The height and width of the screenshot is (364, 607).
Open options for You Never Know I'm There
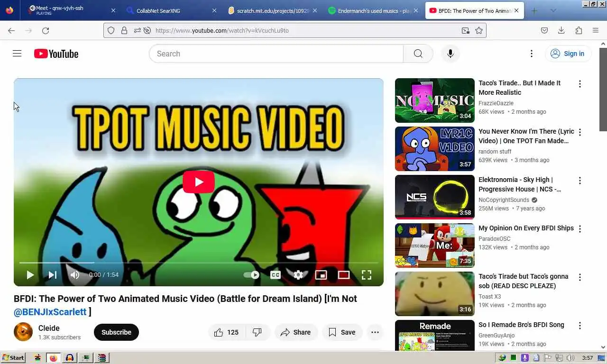pyautogui.click(x=579, y=132)
